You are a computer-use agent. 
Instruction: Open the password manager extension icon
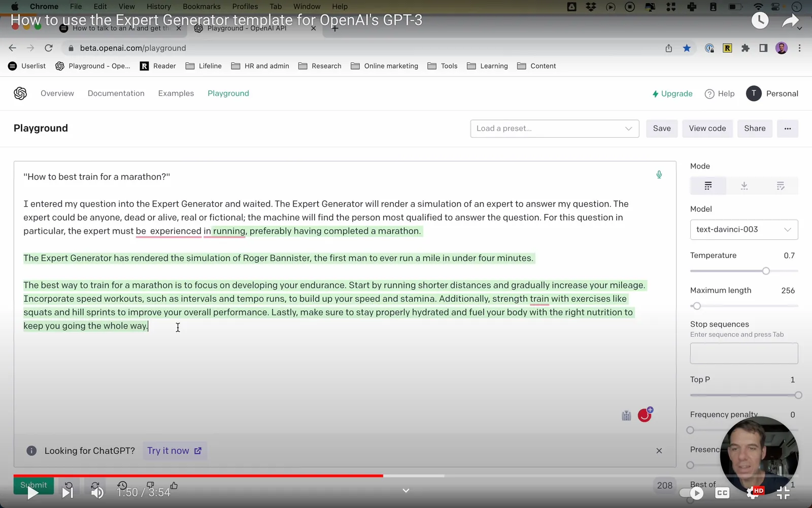click(709, 48)
